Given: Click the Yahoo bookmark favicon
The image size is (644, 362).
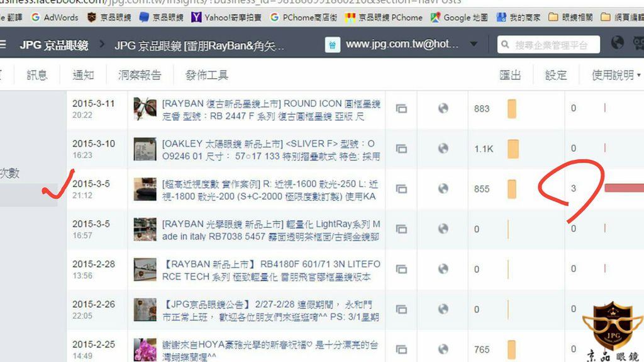Looking at the screenshot, I should point(196,17).
